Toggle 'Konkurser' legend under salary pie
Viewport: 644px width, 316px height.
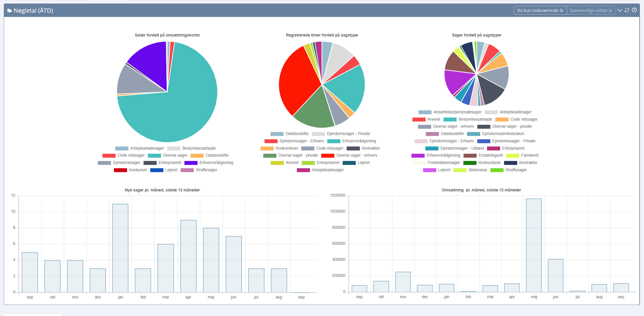138,170
